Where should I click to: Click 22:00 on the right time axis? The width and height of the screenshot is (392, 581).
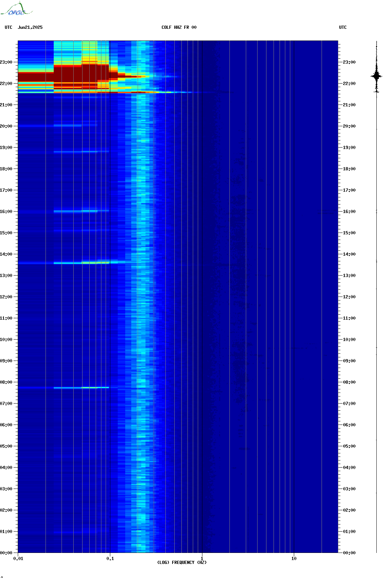(x=349, y=84)
